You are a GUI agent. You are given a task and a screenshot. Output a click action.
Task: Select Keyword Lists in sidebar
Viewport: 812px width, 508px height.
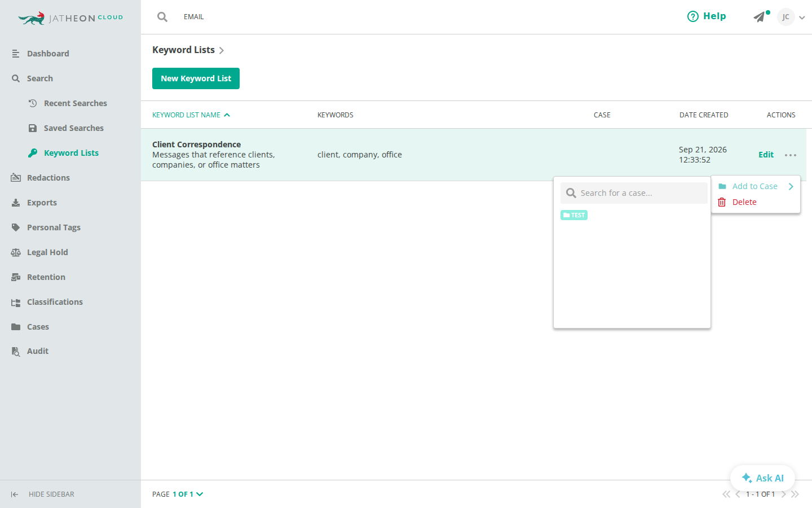71,153
